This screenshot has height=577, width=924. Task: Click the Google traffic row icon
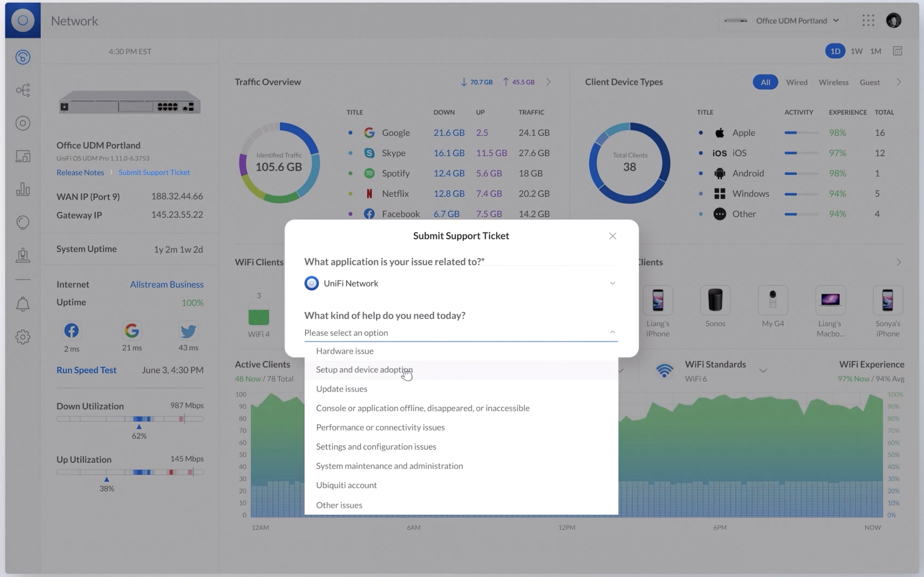(369, 133)
